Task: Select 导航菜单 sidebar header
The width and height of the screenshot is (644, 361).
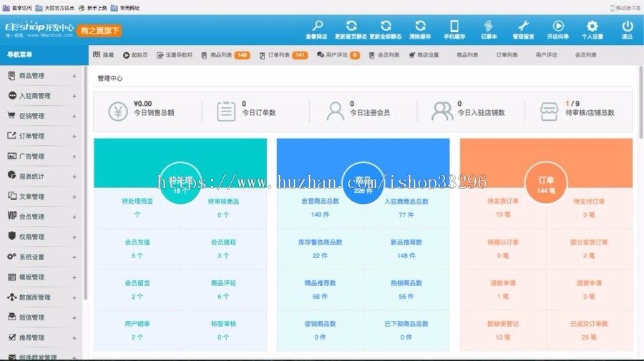Action: point(44,54)
